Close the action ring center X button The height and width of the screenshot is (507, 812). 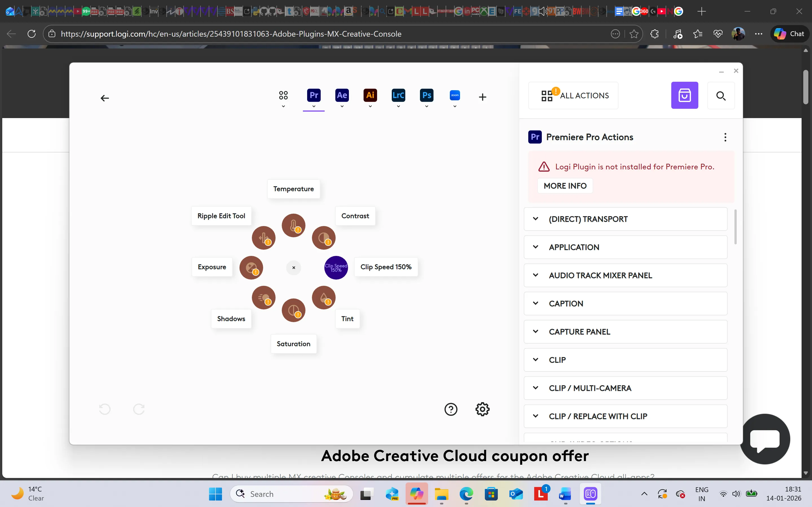[x=294, y=267]
